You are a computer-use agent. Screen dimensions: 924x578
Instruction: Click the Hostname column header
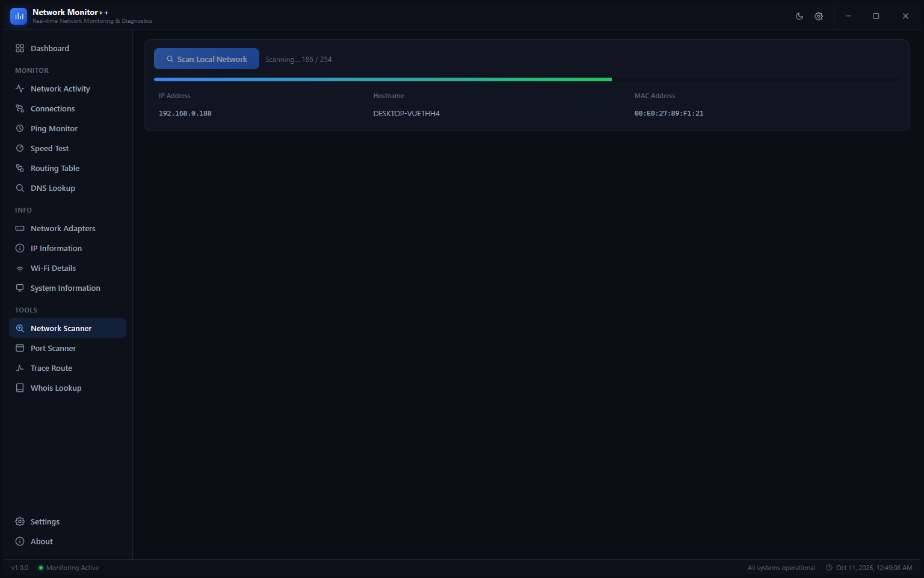[389, 96]
